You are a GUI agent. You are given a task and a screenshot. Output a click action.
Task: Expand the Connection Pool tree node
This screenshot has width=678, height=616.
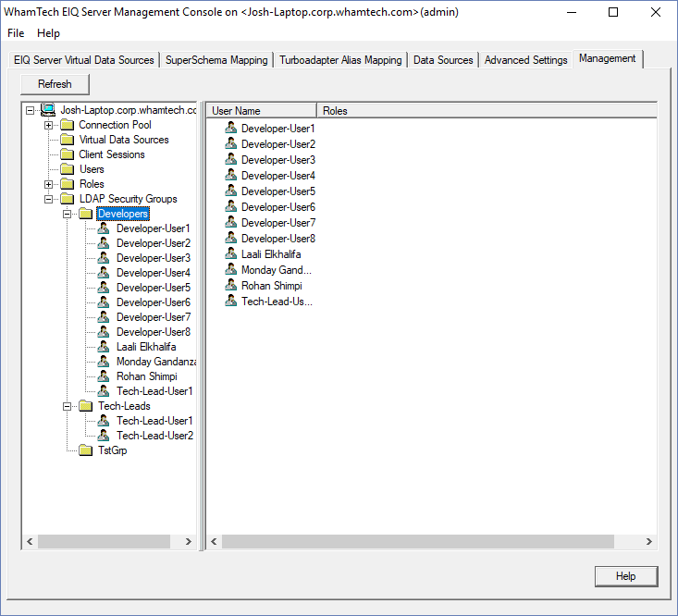coord(49,125)
